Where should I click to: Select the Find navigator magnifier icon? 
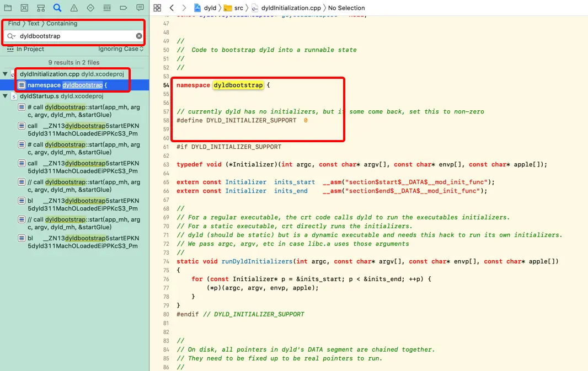[x=57, y=8]
